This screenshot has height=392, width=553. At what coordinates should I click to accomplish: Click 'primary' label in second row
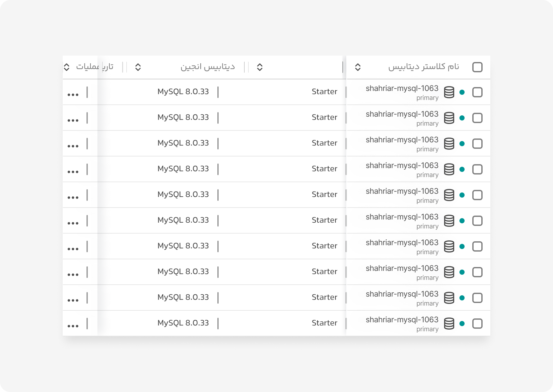pos(427,124)
